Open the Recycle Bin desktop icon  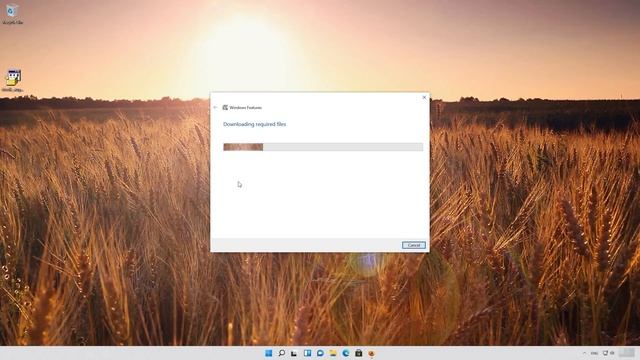[x=12, y=13]
